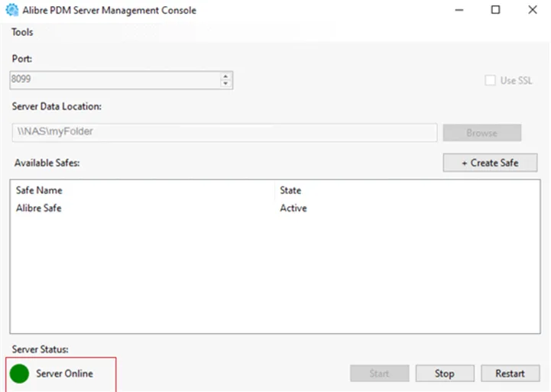This screenshot has width=551, height=392.
Task: Click the + Create Safe button
Action: pyautogui.click(x=490, y=163)
